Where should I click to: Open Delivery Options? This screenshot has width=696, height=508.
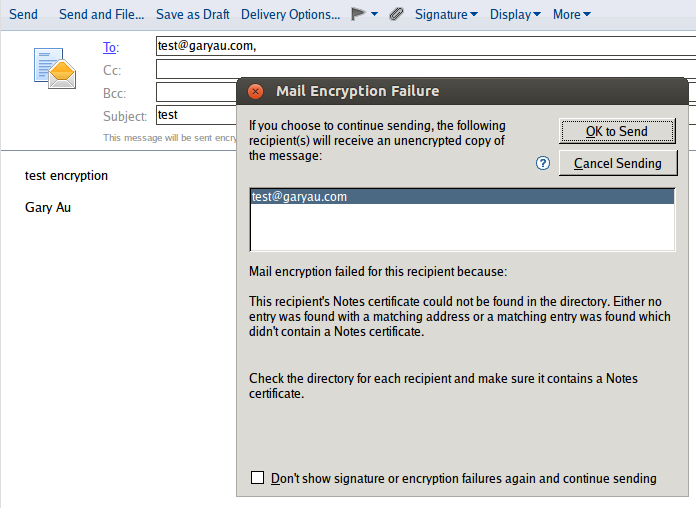click(x=290, y=14)
